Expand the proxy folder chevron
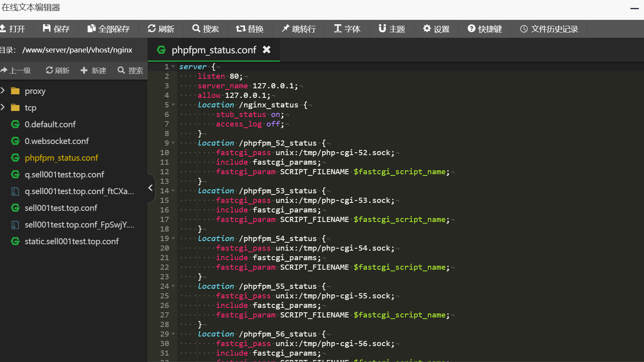Viewport: 644px width, 362px height. pos(3,91)
